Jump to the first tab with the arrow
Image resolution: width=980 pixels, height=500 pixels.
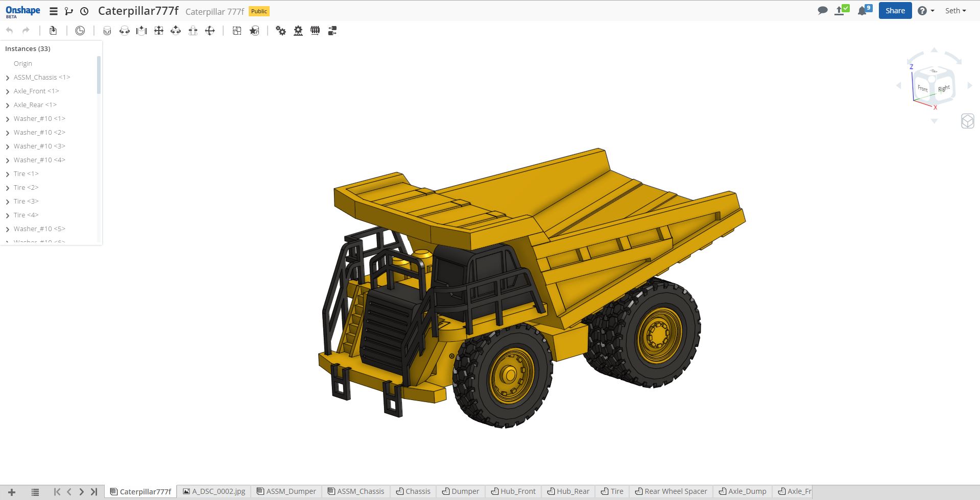pyautogui.click(x=57, y=492)
